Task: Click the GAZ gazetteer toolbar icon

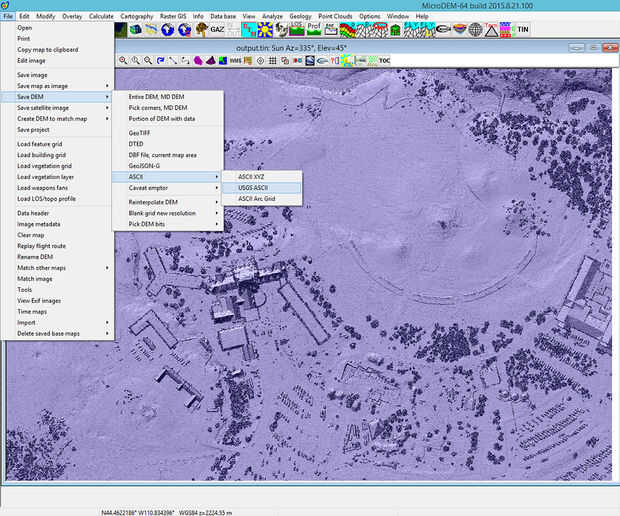Action: tap(216, 30)
